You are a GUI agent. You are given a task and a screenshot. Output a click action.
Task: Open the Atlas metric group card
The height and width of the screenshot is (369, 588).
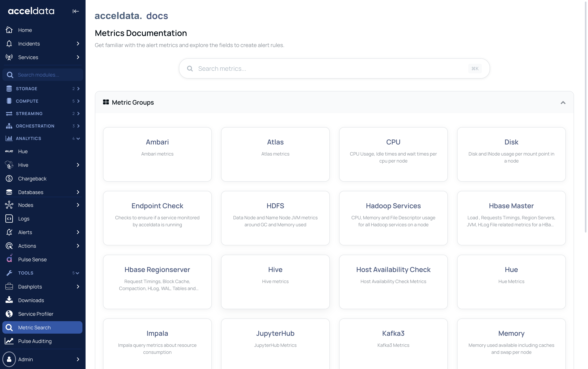point(275,154)
